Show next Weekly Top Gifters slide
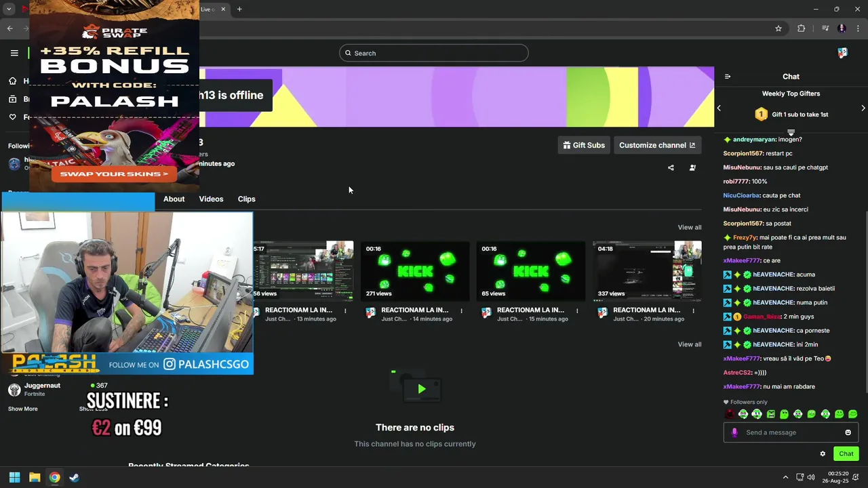The image size is (868, 488). coord(863,108)
